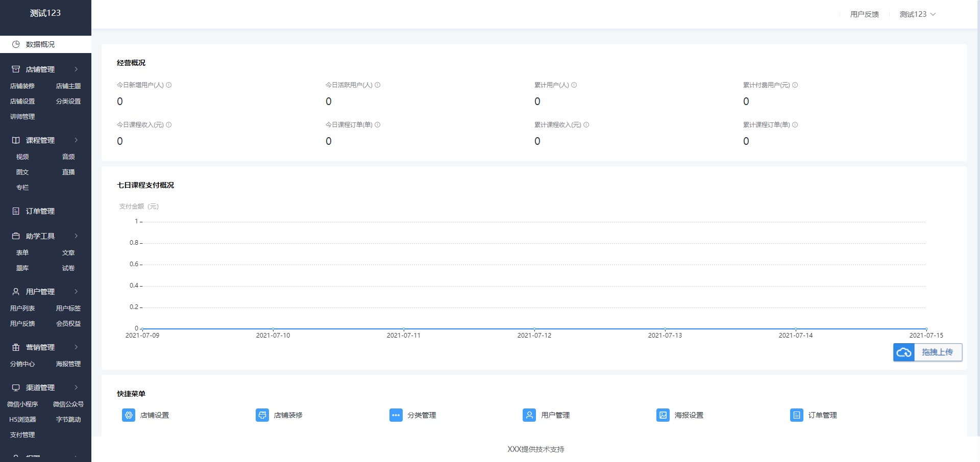The height and width of the screenshot is (462, 980).
Task: Open H5浏览器 channel
Action: 22,420
